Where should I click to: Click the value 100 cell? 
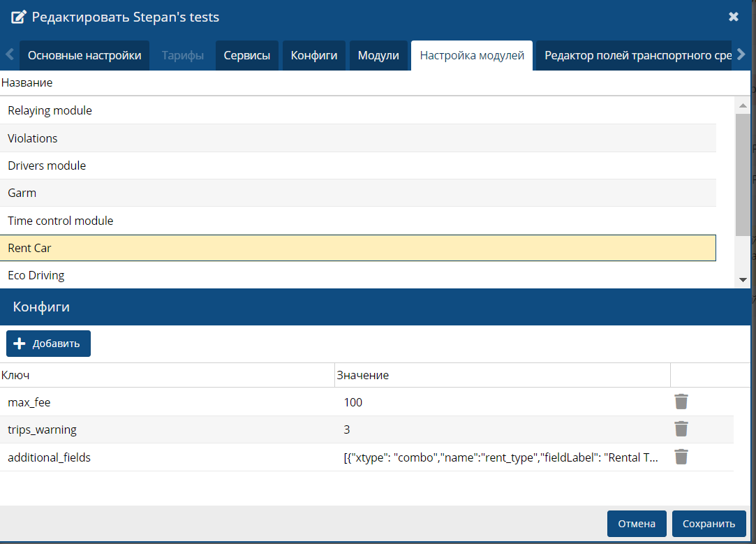[503, 402]
